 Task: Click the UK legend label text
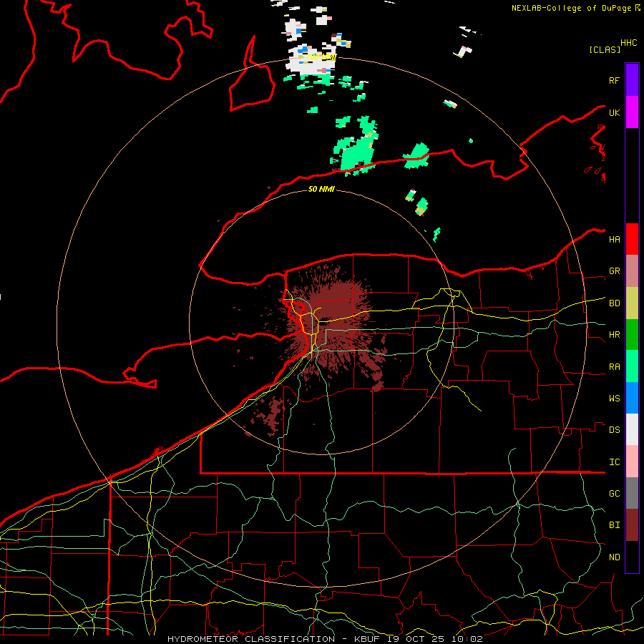point(614,112)
